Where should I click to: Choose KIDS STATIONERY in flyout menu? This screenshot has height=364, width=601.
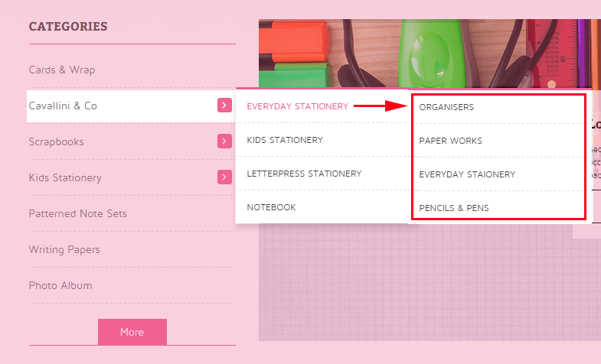click(x=285, y=140)
